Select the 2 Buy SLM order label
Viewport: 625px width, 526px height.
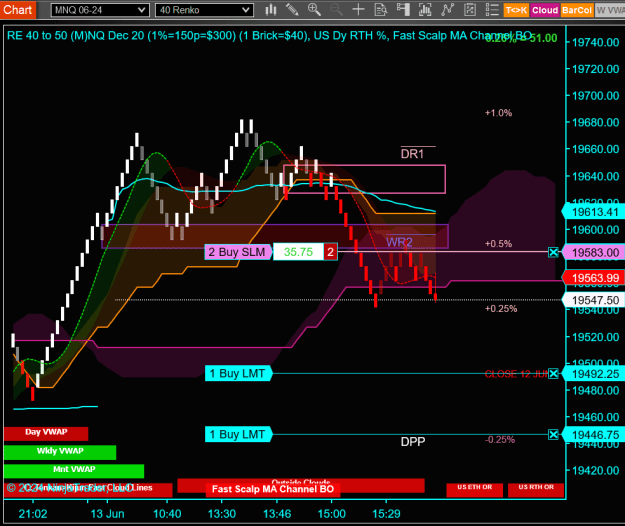click(x=238, y=252)
